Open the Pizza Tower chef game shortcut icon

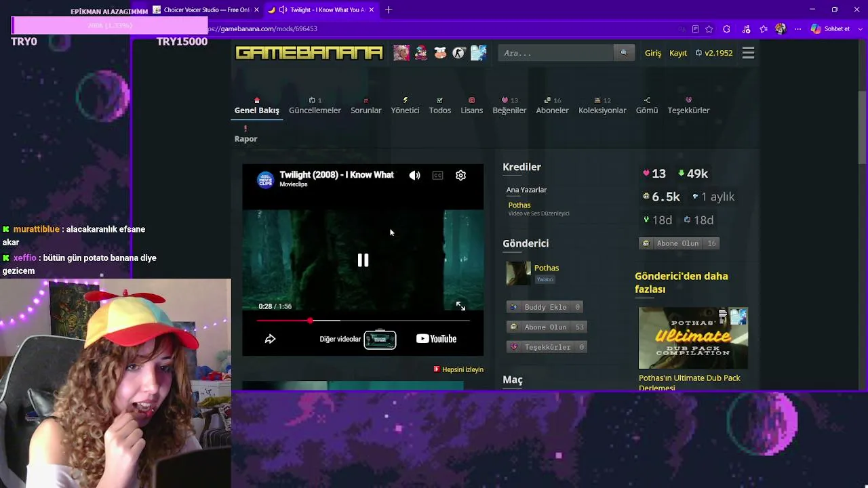(x=440, y=53)
